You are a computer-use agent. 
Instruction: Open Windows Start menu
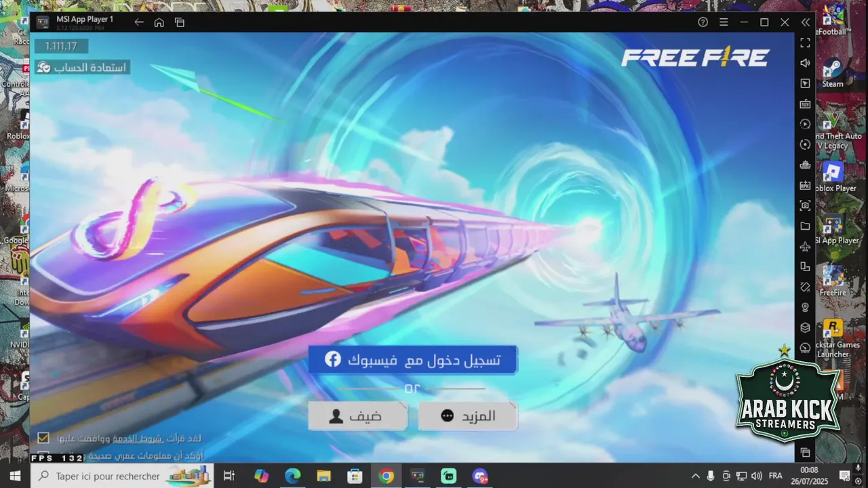tap(15, 476)
